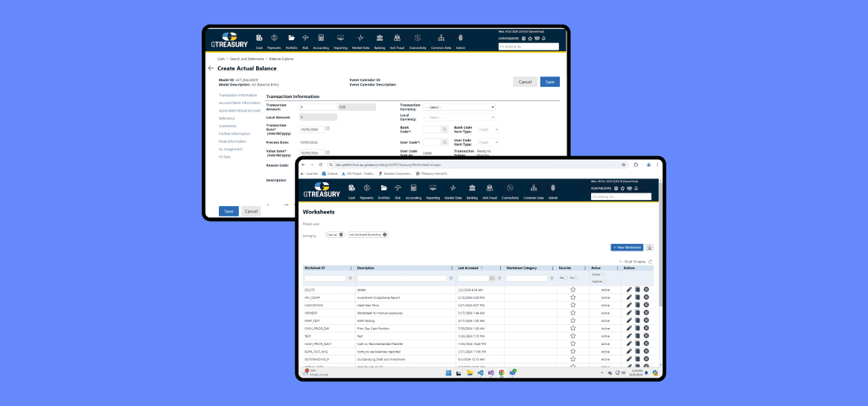Open the Bank Code Item Type dropdown

tap(488, 129)
